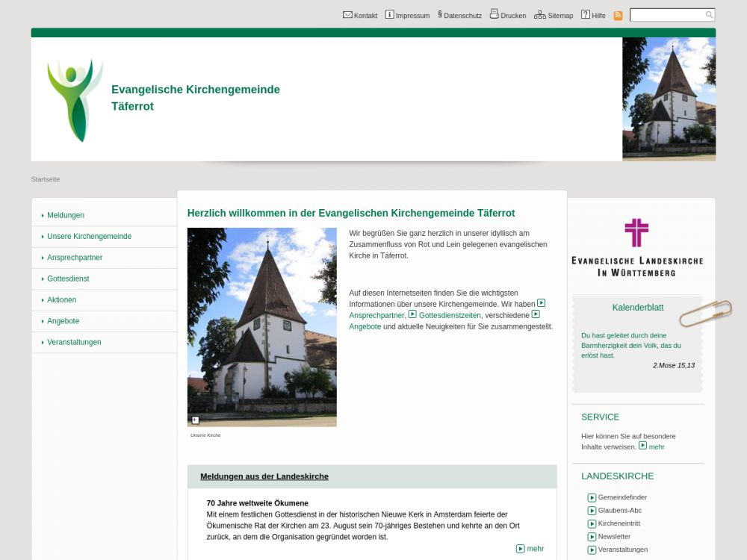Click the Hilfe question mark icon
Screen dimensions: 747x560
586,15
